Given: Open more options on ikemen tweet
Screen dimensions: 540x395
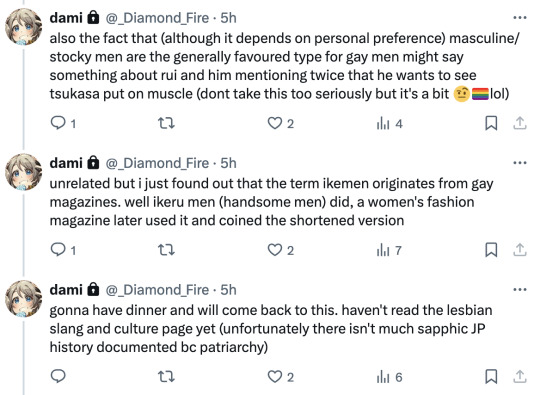Looking at the screenshot, I should pyautogui.click(x=520, y=163).
